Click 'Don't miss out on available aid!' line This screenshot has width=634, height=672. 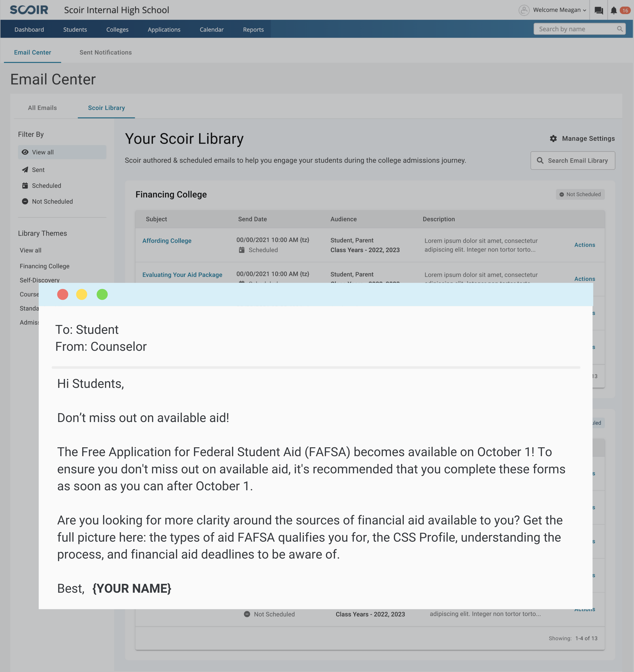(x=143, y=418)
